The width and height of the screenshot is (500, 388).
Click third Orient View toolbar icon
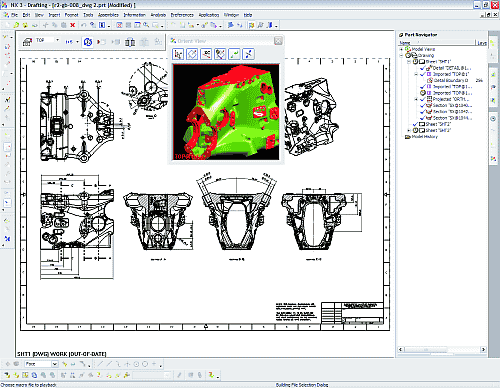coord(206,54)
